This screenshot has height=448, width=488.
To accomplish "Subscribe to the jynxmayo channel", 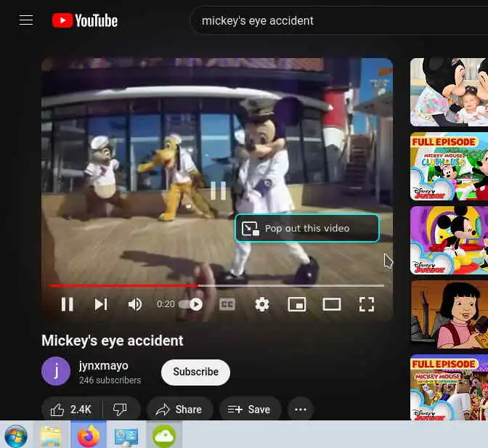I will [x=195, y=372].
